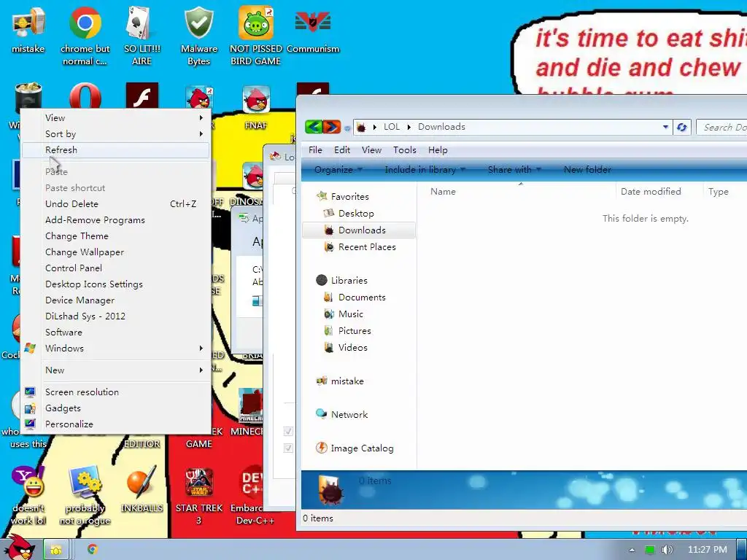The height and width of the screenshot is (560, 747).
Task: Click the address bar refresh button
Action: pyautogui.click(x=682, y=127)
